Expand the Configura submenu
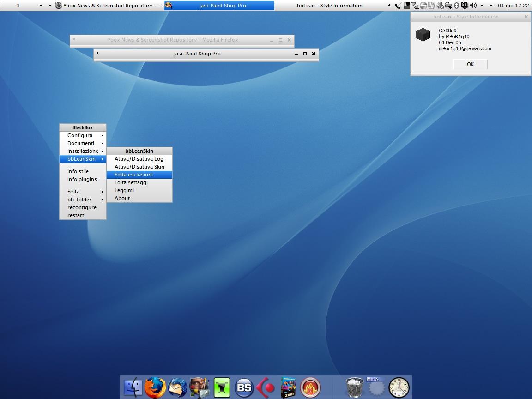Viewport: 532px width, 399px height. (83, 135)
